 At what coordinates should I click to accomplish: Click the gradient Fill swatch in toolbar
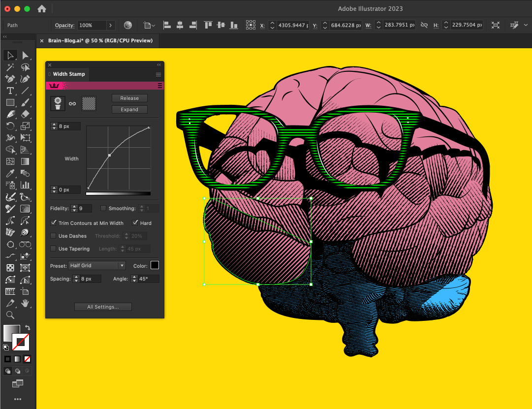[x=11, y=333]
